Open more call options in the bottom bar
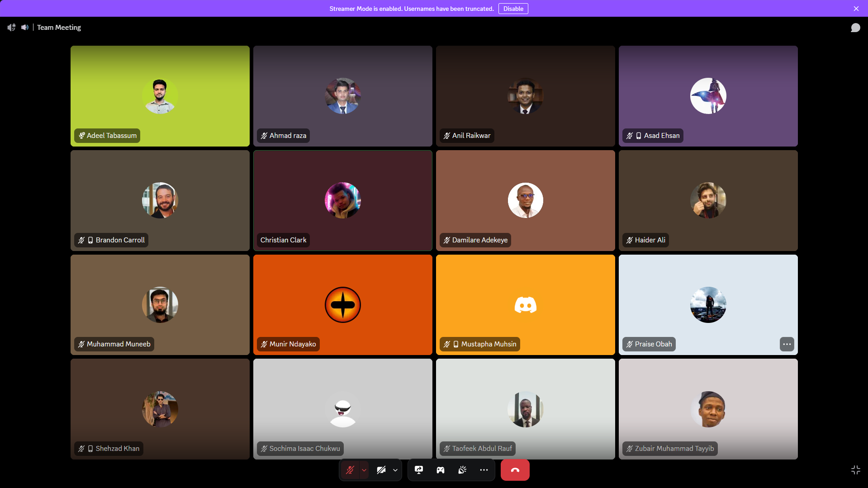The height and width of the screenshot is (488, 868). (x=484, y=470)
